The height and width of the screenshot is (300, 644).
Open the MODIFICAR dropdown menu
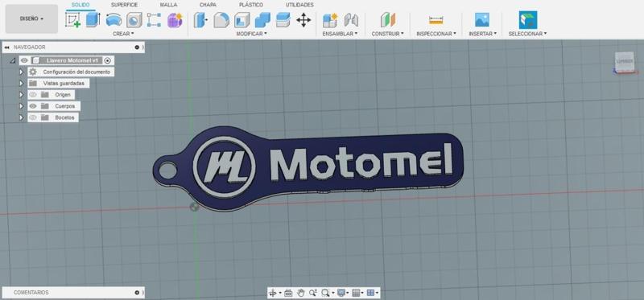click(x=251, y=34)
